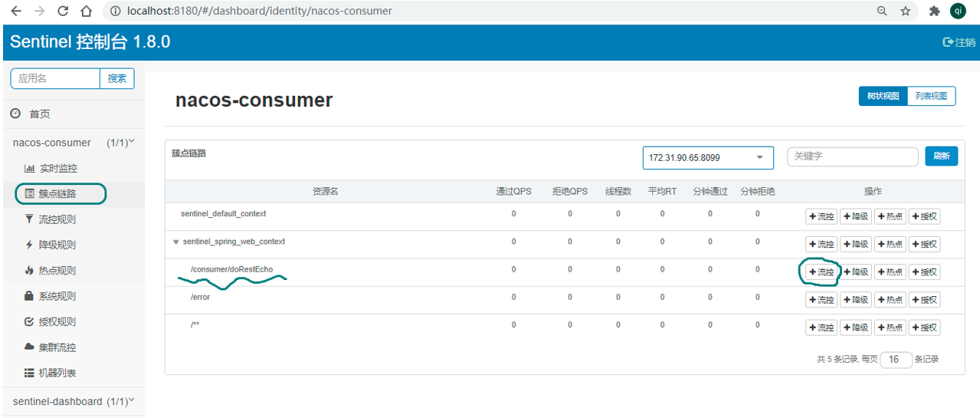The image size is (980, 418).
Task: Select the /** resource name
Action: tap(195, 324)
